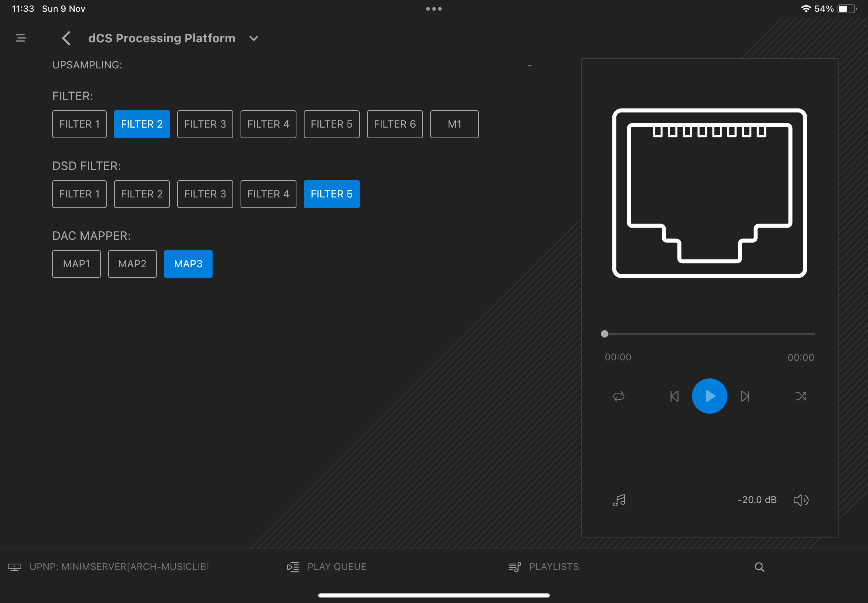
Task: Expand the dCS Processing Platform dropdown
Action: pyautogui.click(x=253, y=39)
